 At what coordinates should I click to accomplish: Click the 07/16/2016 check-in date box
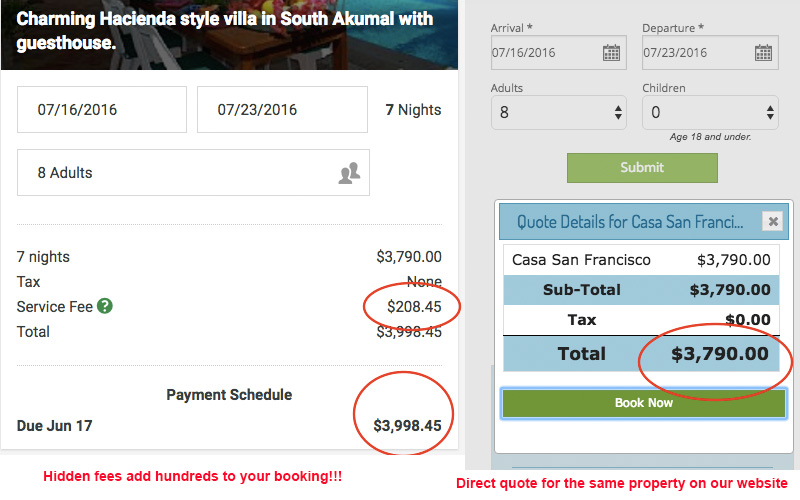102,110
